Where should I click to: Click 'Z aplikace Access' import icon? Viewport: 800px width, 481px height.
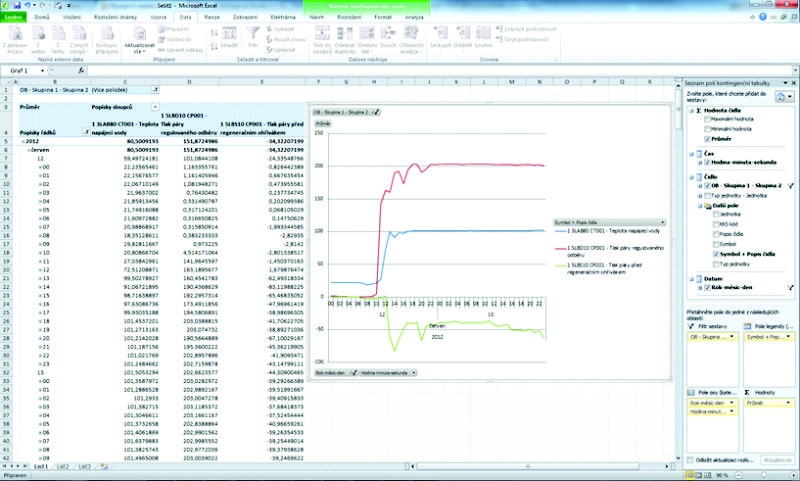click(x=15, y=34)
